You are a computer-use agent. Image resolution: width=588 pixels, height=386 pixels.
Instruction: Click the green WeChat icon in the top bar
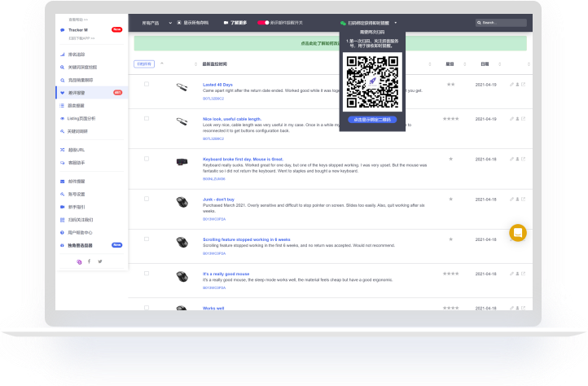coord(343,23)
